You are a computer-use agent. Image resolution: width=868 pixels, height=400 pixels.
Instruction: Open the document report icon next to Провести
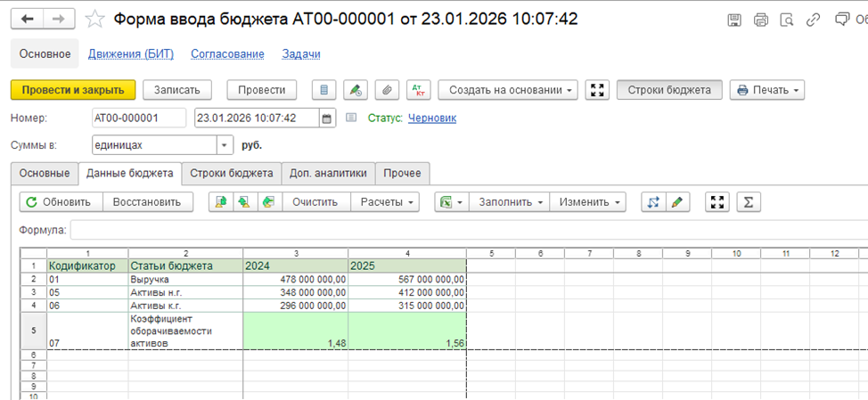324,90
